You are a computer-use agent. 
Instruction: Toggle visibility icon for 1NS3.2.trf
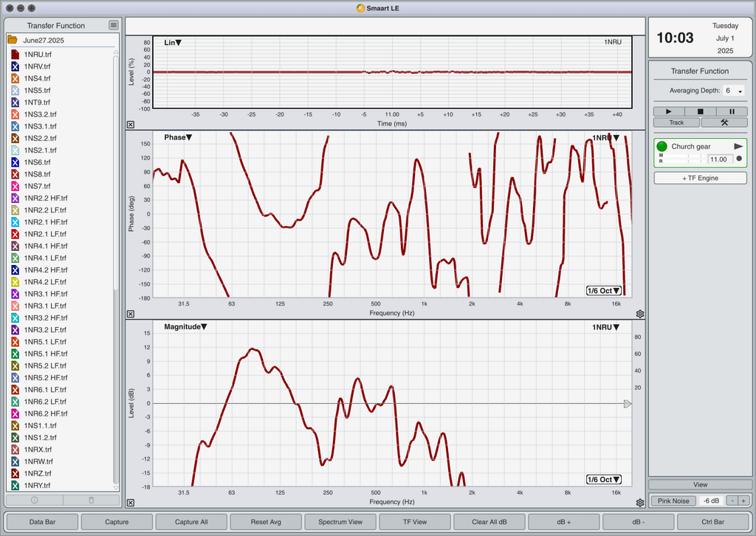(x=15, y=114)
